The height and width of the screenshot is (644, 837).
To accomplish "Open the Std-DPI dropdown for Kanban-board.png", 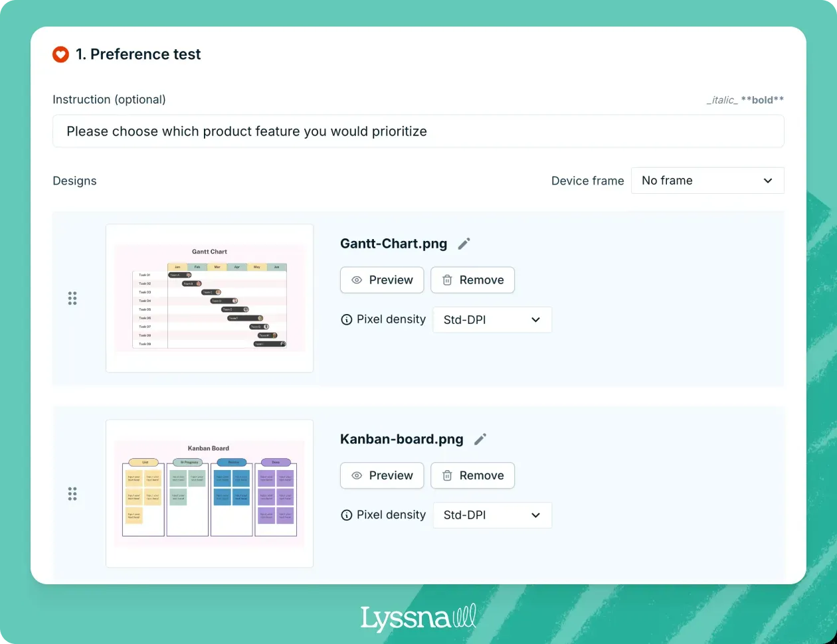I will point(492,515).
